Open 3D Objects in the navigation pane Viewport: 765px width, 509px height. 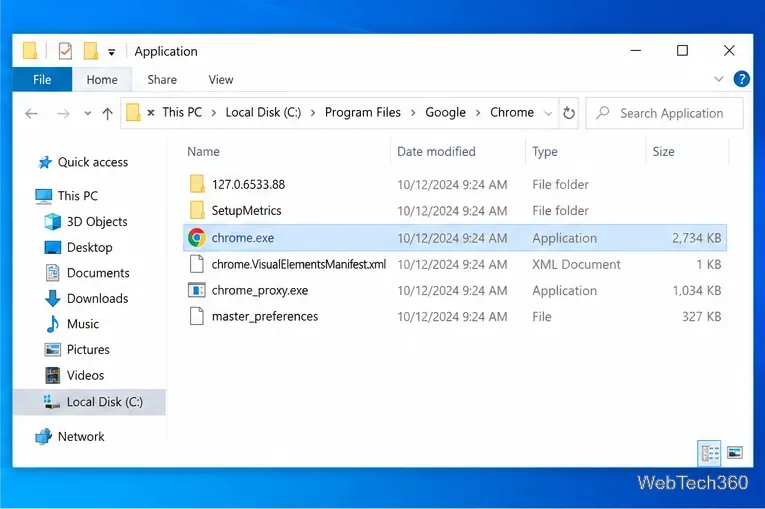(x=97, y=222)
